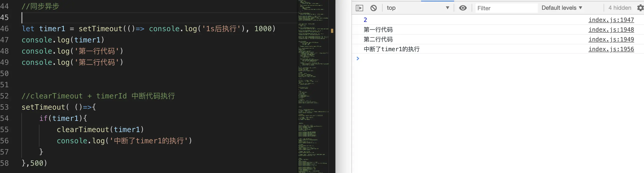Show the console sidebar panel icon
The width and height of the screenshot is (644, 173).
[x=359, y=8]
